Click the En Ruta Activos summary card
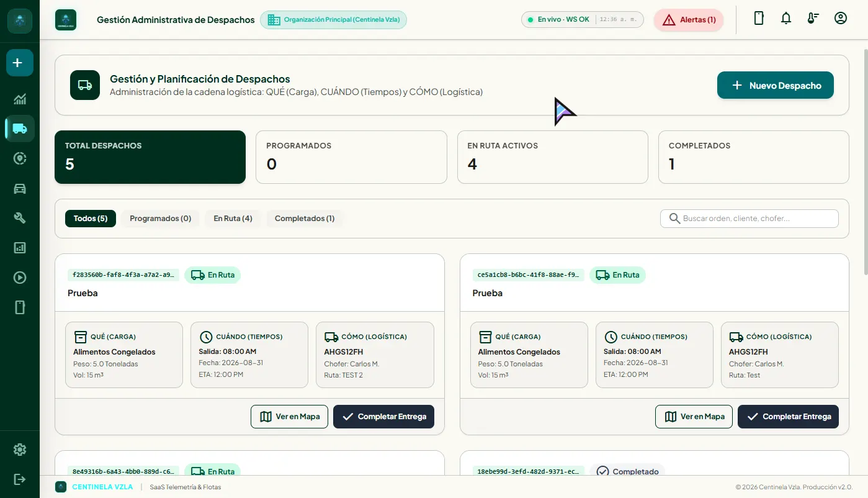Screen dimensions: 868x498 tap(553, 157)
